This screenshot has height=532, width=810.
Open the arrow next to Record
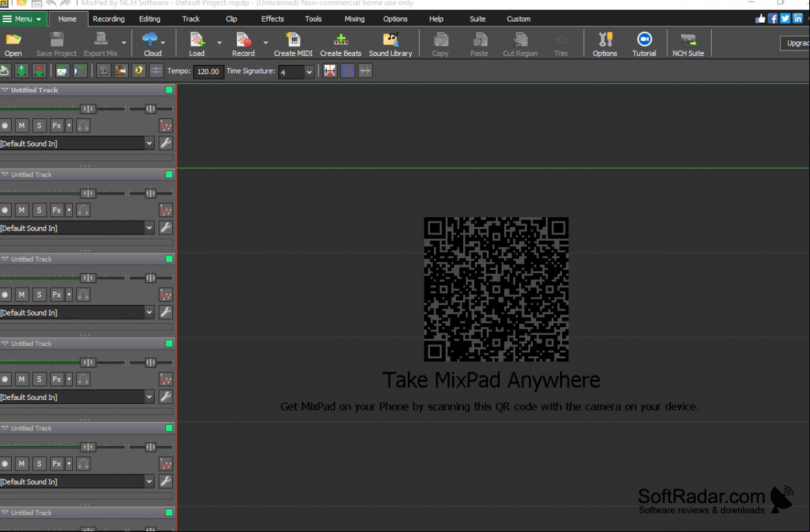266,43
